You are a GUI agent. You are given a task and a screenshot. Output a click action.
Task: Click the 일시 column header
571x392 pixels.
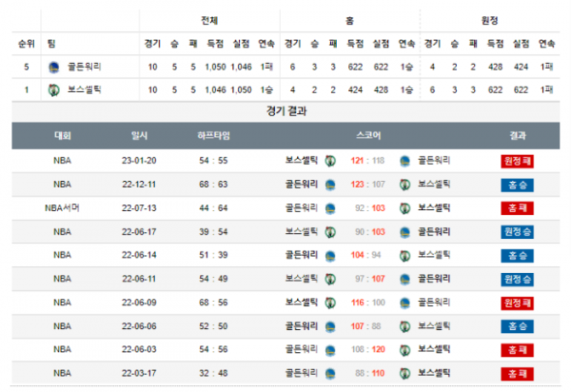[139, 136]
